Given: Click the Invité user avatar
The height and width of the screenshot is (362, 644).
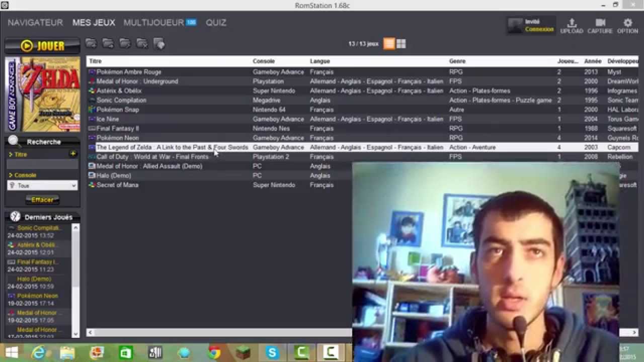Looking at the screenshot, I should (x=515, y=26).
